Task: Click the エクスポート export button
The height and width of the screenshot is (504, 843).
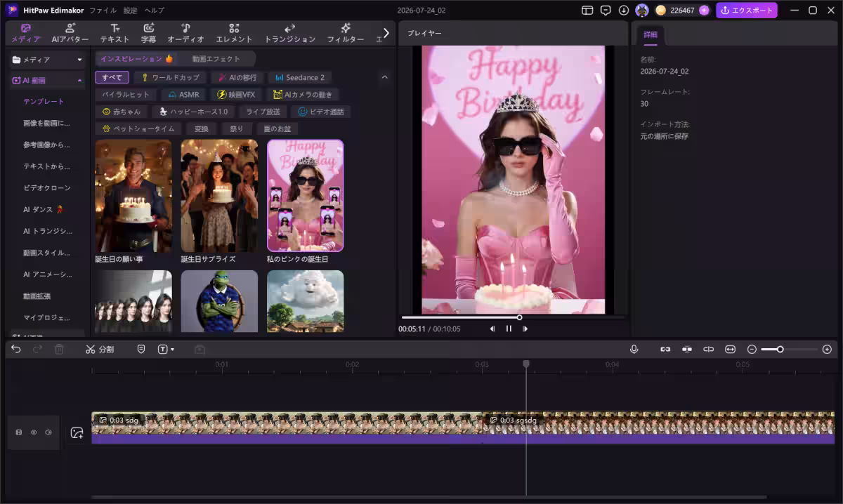Action: pyautogui.click(x=746, y=11)
